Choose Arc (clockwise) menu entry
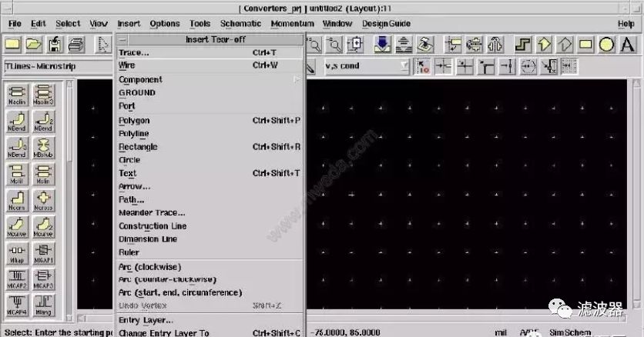Screen dimensions: 644x337 click(210, 267)
